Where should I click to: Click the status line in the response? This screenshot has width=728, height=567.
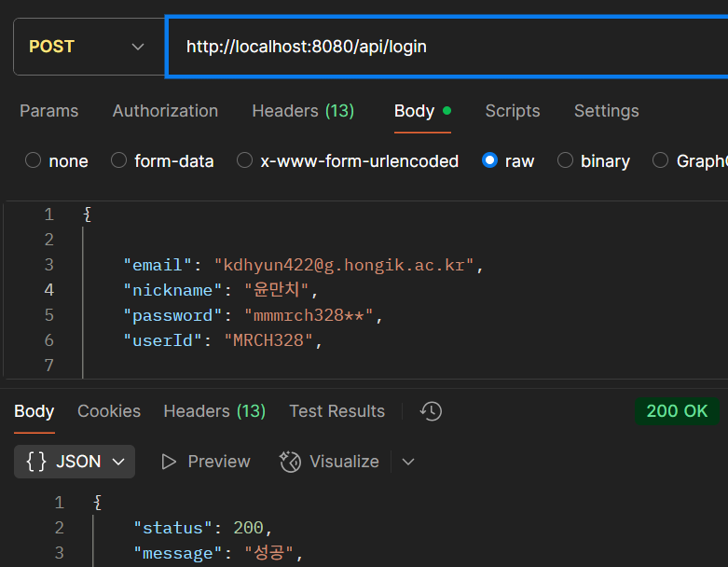point(202,528)
